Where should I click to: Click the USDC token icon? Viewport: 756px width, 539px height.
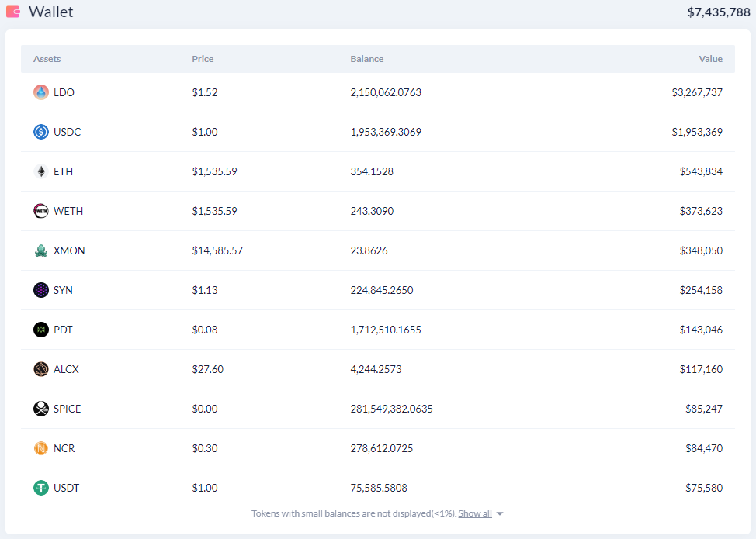click(x=41, y=132)
